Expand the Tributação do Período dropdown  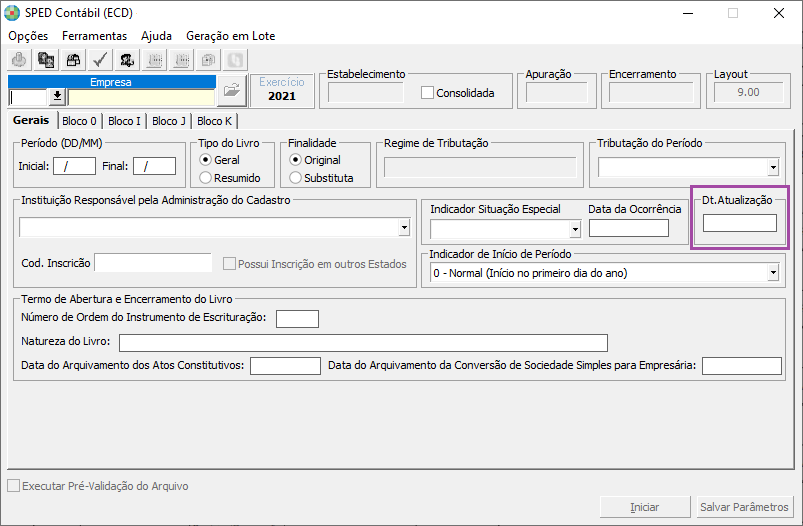tap(773, 167)
